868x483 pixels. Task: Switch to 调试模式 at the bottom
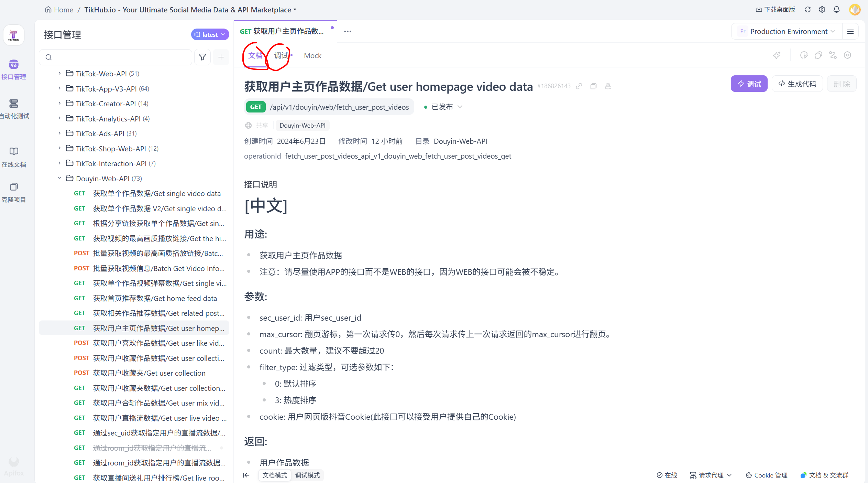click(x=307, y=475)
